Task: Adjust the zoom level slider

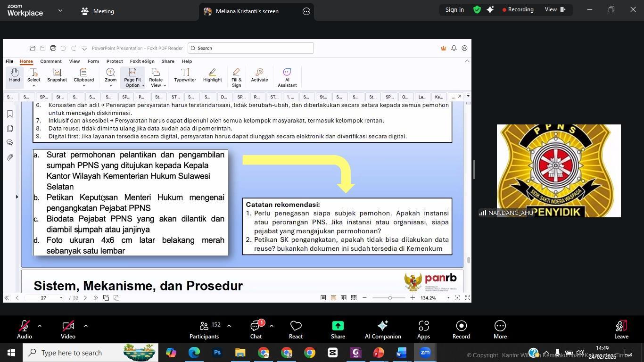Action: (390, 298)
